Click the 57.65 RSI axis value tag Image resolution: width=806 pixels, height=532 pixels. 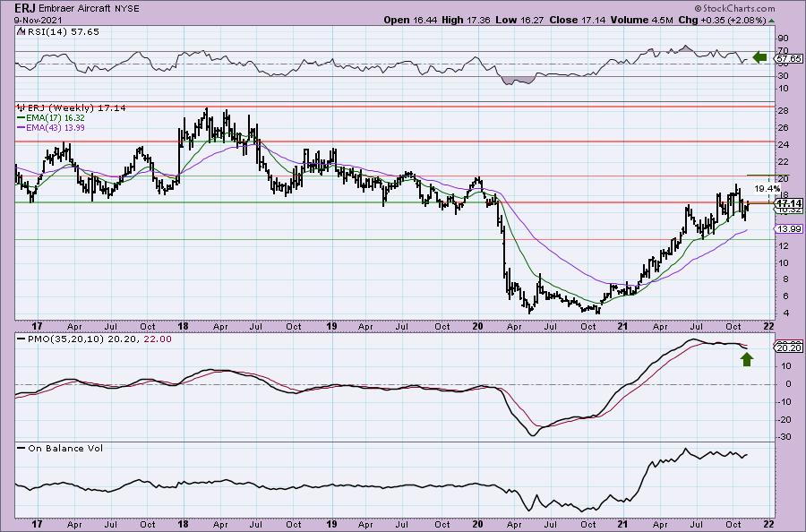click(x=789, y=58)
